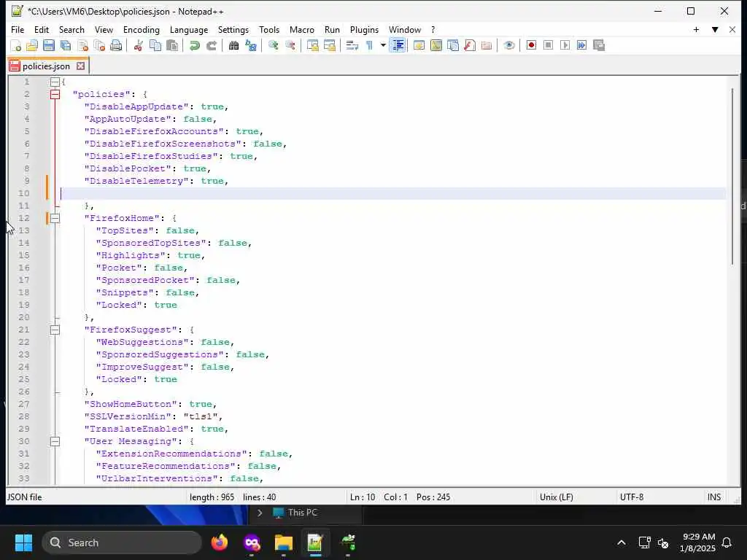
Task: Launch Firefox from the taskbar
Action: [x=220, y=542]
